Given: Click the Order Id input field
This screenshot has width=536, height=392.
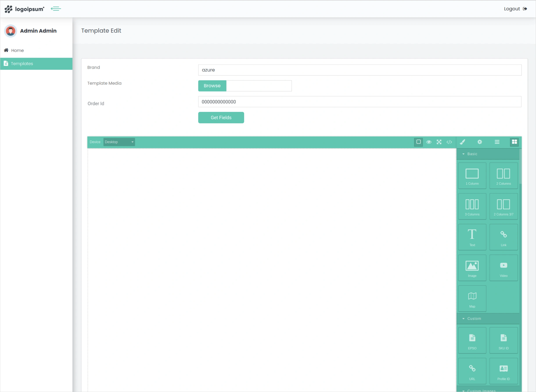Looking at the screenshot, I should click(x=360, y=102).
